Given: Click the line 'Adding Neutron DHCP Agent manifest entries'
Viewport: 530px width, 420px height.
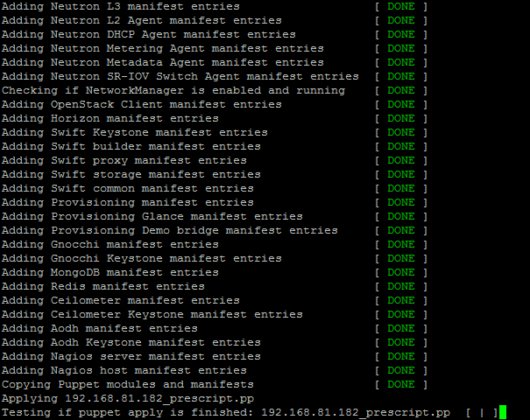Looking at the screenshot, I should coord(149,34).
